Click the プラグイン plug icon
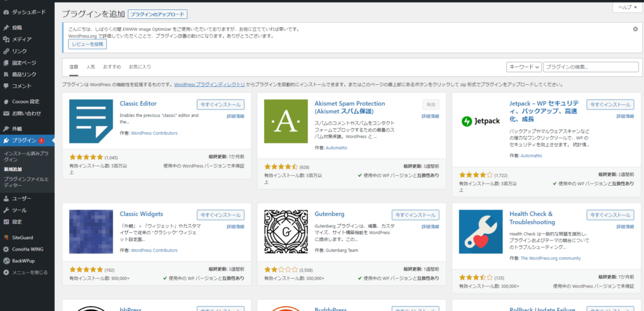 pyautogui.click(x=6, y=140)
